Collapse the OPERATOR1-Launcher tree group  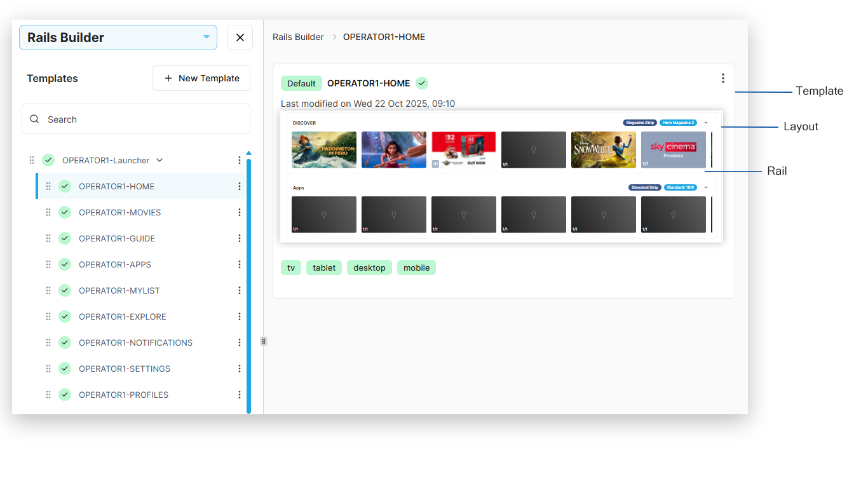click(159, 160)
